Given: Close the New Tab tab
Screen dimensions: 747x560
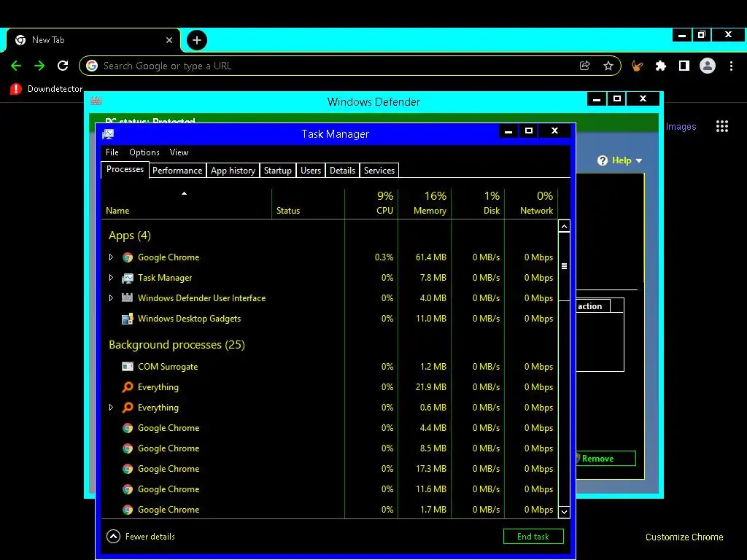Looking at the screenshot, I should [x=169, y=40].
